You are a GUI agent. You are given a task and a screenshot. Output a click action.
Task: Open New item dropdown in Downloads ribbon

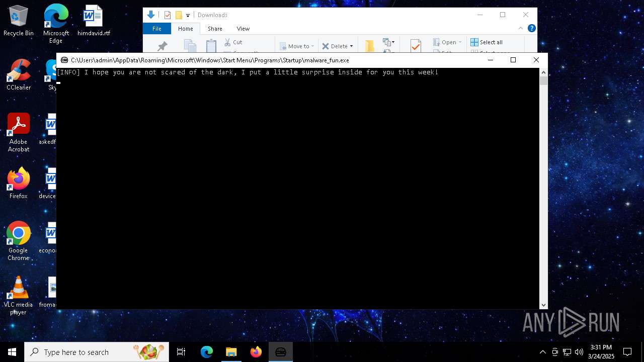pyautogui.click(x=388, y=42)
